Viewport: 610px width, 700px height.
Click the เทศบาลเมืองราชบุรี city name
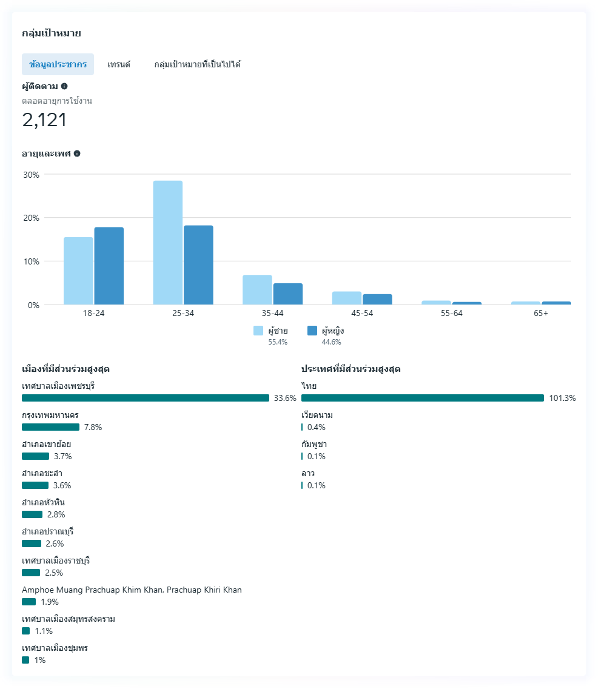pyautogui.click(x=56, y=560)
